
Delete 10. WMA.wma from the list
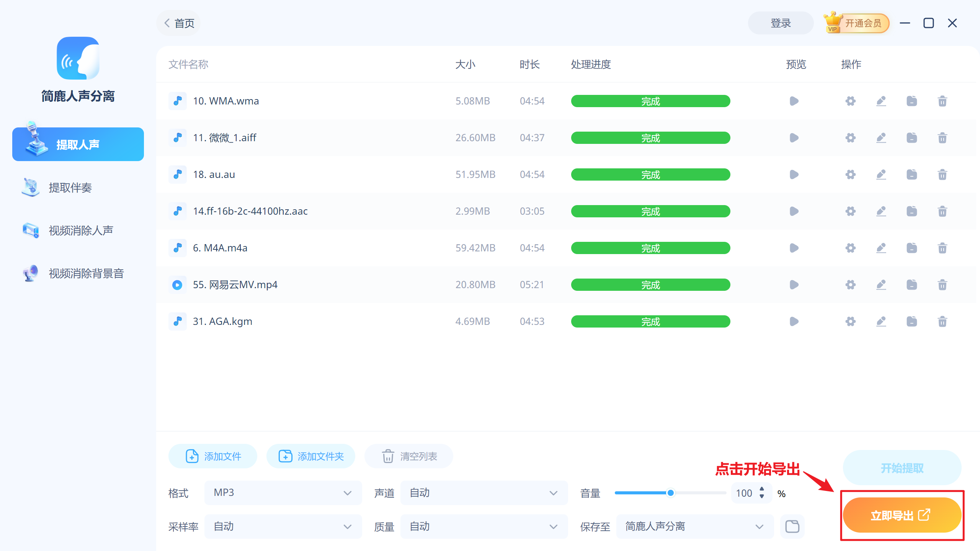coord(942,101)
